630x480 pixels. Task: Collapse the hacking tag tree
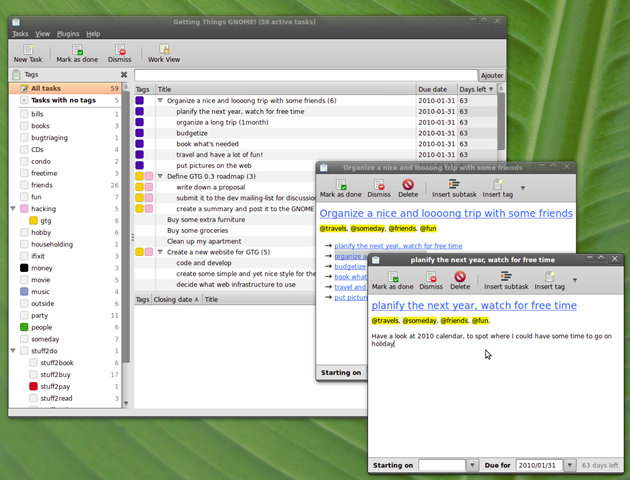(x=13, y=208)
